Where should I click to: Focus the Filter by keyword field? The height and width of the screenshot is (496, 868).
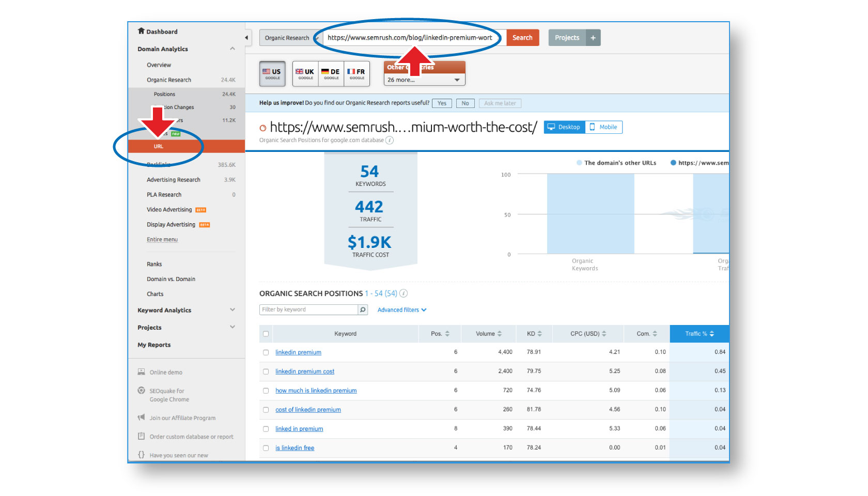pos(308,309)
